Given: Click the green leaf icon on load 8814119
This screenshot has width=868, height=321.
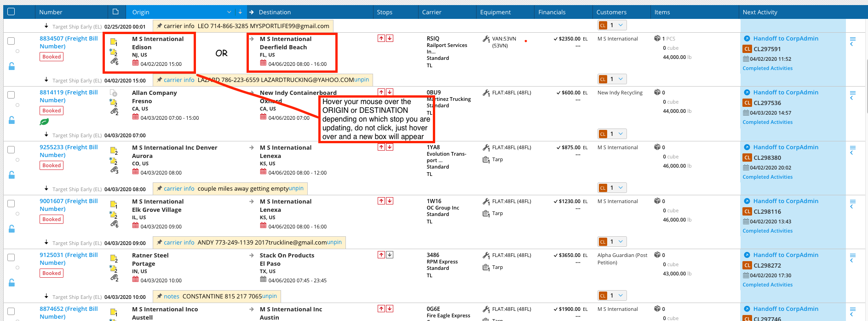Looking at the screenshot, I should (x=44, y=122).
